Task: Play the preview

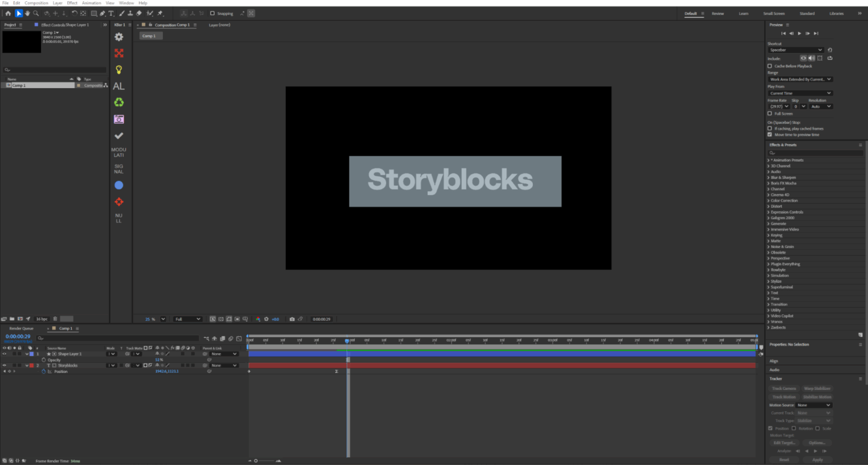Action: [799, 33]
